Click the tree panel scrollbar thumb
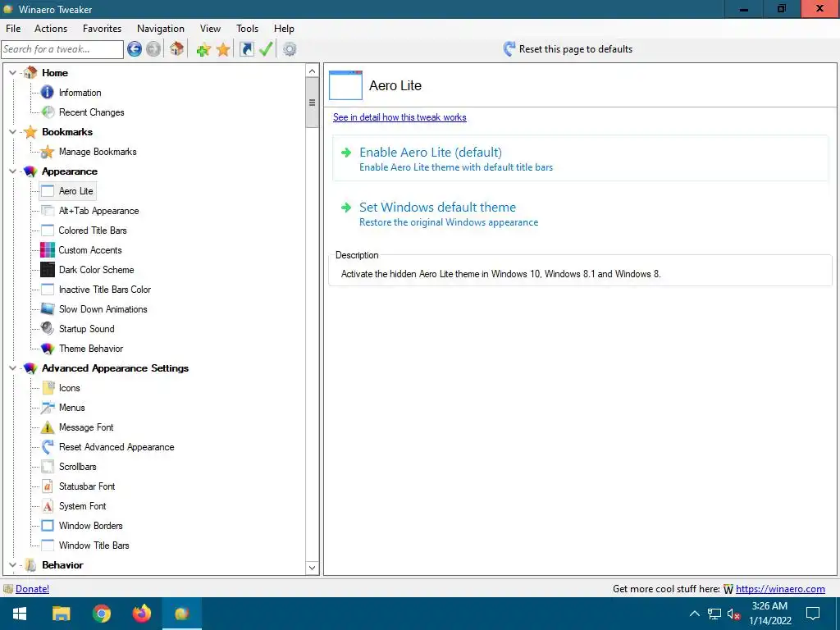840x630 pixels. click(x=313, y=103)
